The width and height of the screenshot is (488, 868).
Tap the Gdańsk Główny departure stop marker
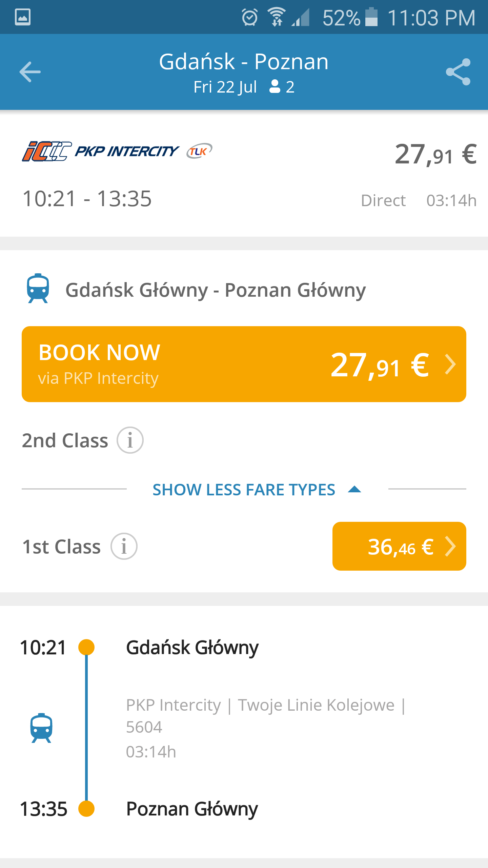(86, 647)
